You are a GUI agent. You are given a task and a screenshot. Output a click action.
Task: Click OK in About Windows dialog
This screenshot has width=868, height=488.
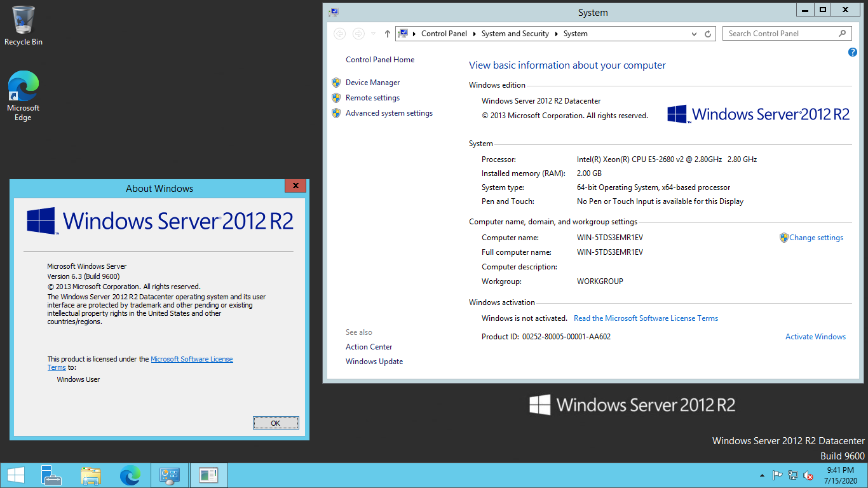(x=276, y=423)
